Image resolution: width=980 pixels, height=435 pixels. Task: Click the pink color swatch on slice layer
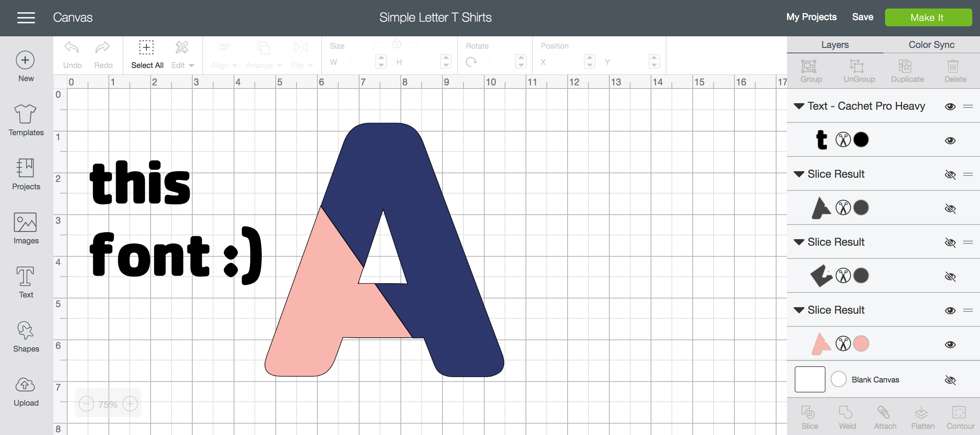point(861,343)
